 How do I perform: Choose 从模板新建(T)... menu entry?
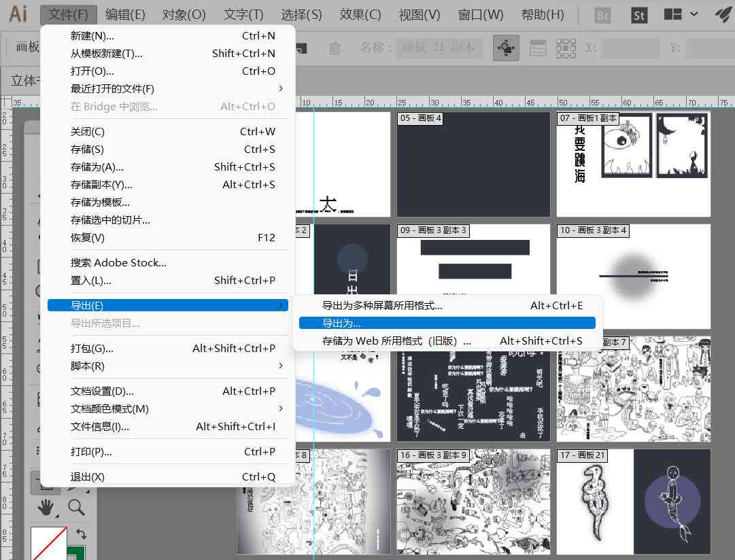(x=168, y=54)
